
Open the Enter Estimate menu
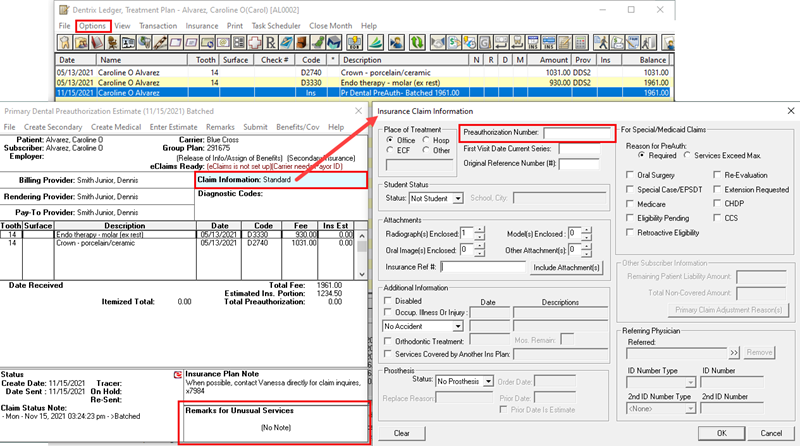(x=173, y=127)
